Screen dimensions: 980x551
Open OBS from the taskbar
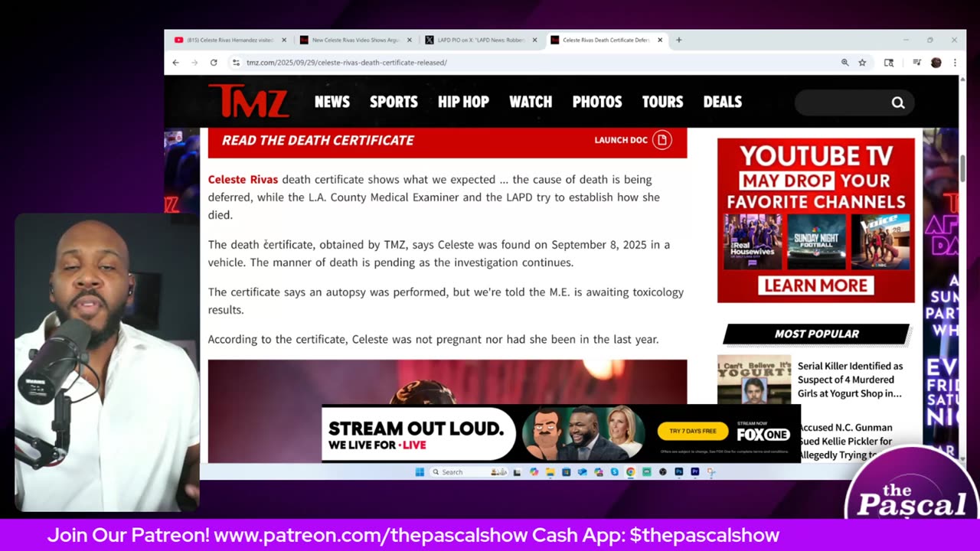pos(662,472)
